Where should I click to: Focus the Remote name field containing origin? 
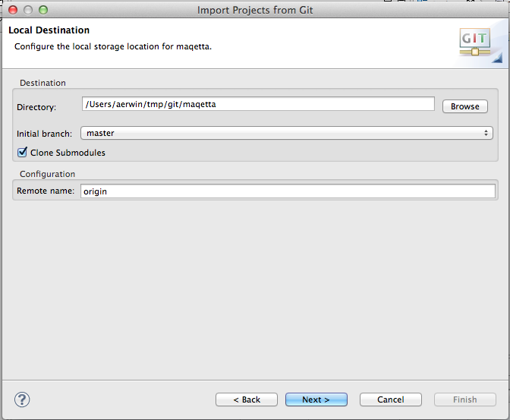click(x=288, y=191)
